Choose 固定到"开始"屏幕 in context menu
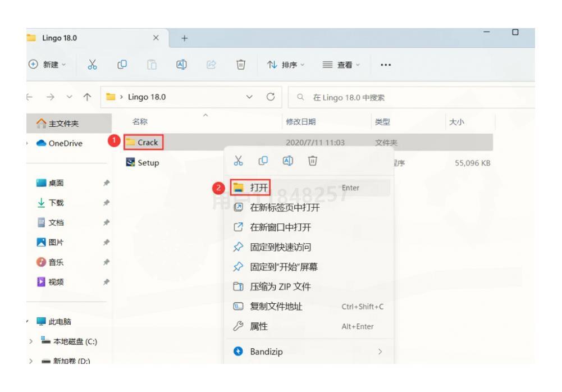The height and width of the screenshot is (392, 562). pyautogui.click(x=310, y=266)
